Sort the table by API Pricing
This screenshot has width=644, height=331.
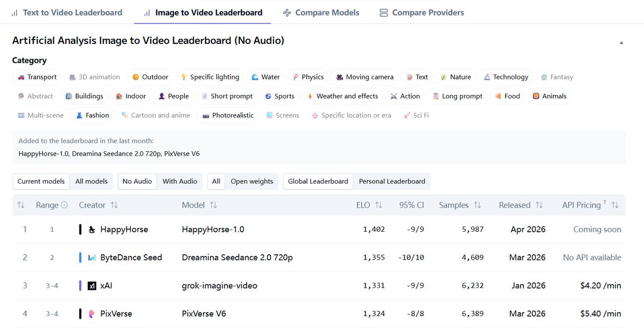[x=615, y=205]
